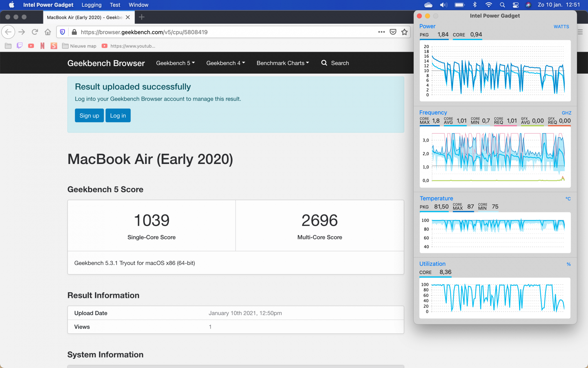Bookmark page with the star icon
The width and height of the screenshot is (588, 368).
(405, 32)
